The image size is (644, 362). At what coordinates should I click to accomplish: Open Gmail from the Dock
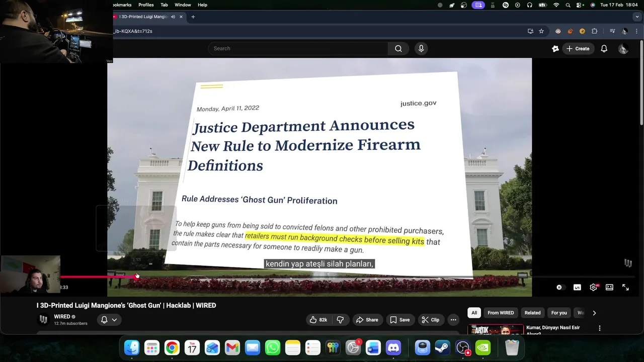point(232,347)
